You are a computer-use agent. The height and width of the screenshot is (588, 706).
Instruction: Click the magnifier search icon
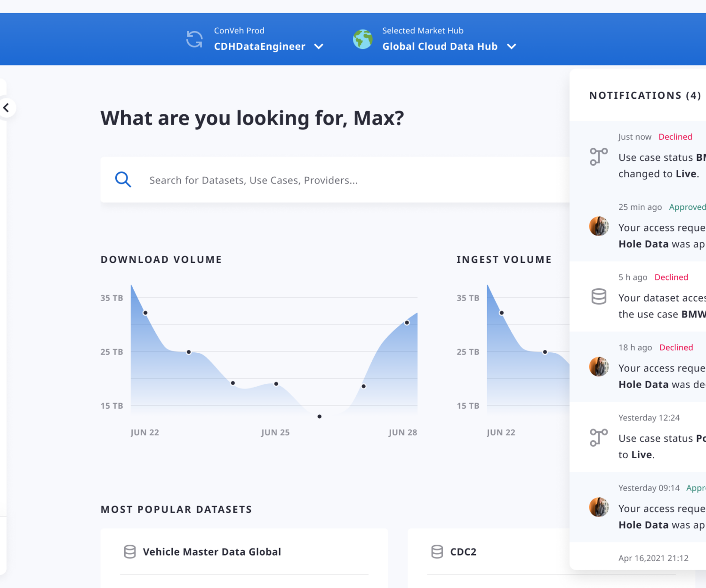[123, 180]
